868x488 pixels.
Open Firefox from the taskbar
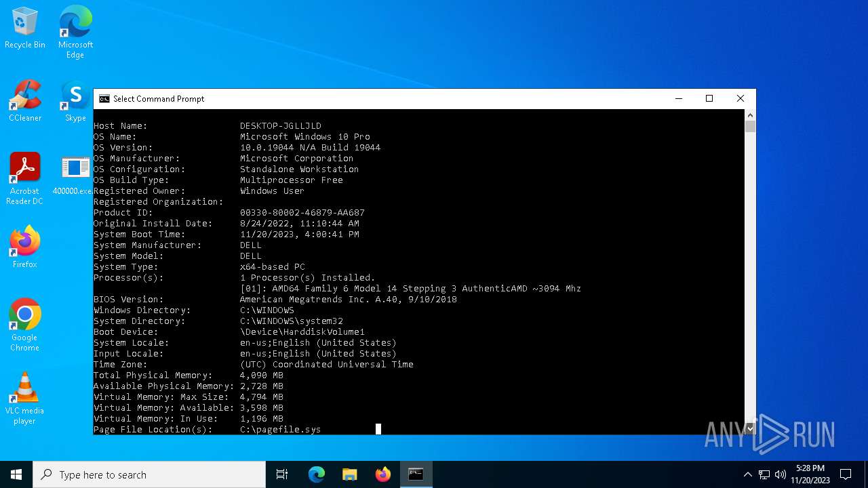pyautogui.click(x=383, y=474)
